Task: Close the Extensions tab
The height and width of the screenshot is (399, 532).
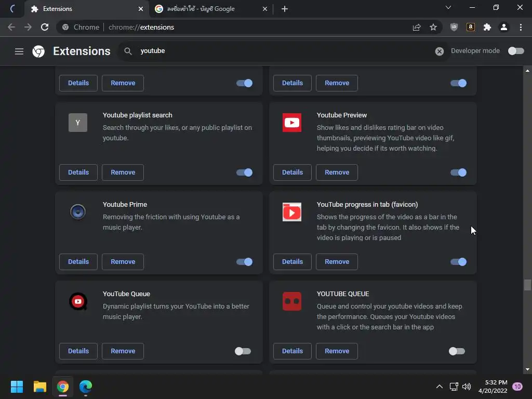Action: pyautogui.click(x=141, y=9)
